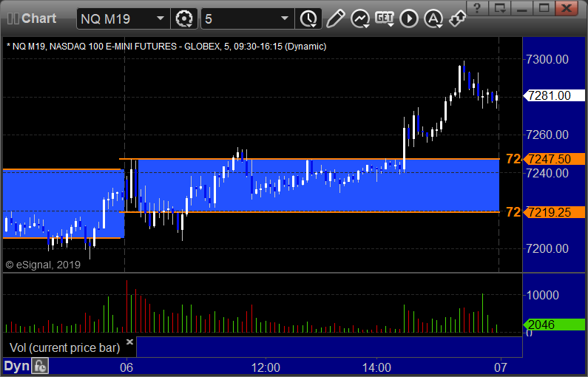Open the studies chart-line icon menu
Screen dimensions: 588x377
click(x=360, y=18)
